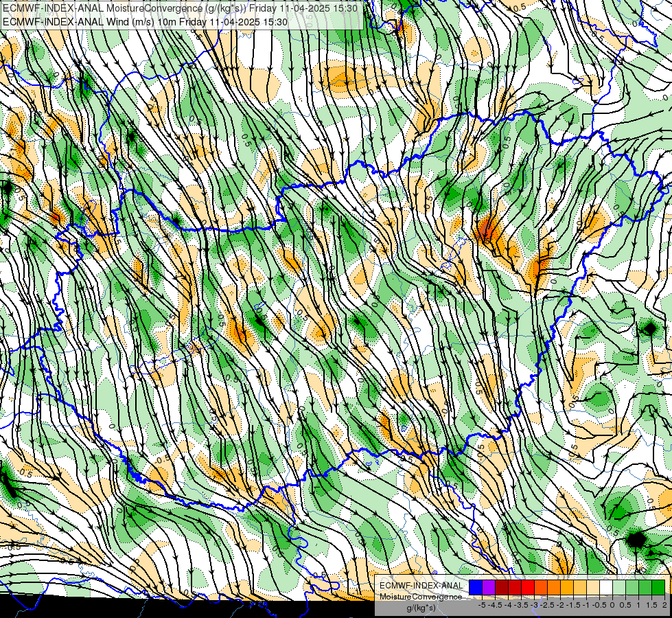Click the Wind (m/s) 10m title line
Image resolution: width=672 pixels, height=618 pixels.
(x=145, y=21)
